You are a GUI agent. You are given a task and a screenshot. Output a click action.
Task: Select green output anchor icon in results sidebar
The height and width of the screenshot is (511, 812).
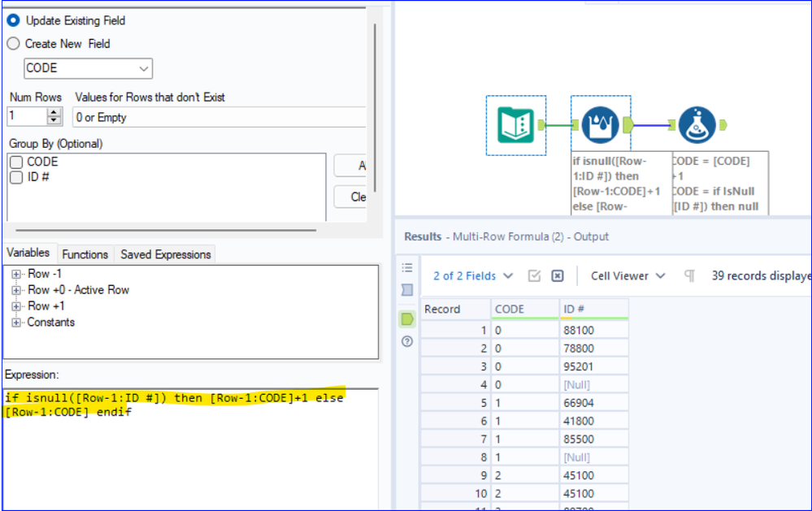(407, 319)
